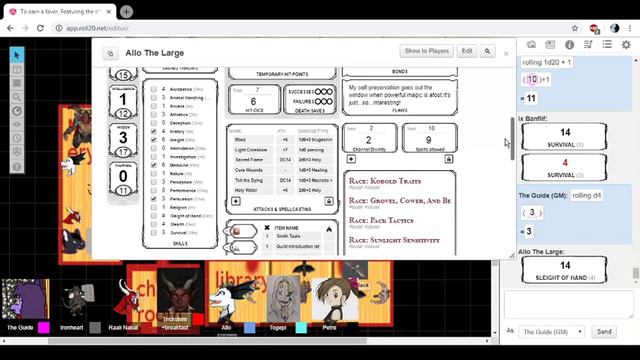Click the character sheet vertical scrollbar
Screen dimensions: 640x360
coord(513,139)
